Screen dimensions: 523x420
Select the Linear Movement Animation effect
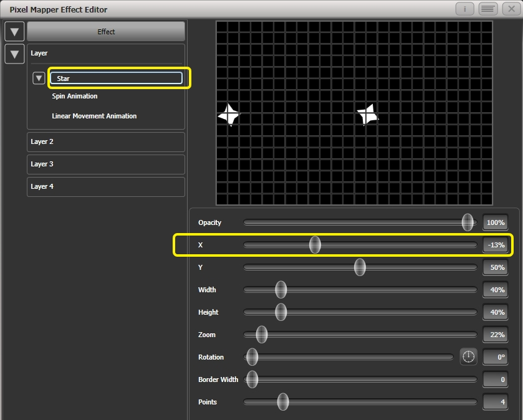pos(95,116)
